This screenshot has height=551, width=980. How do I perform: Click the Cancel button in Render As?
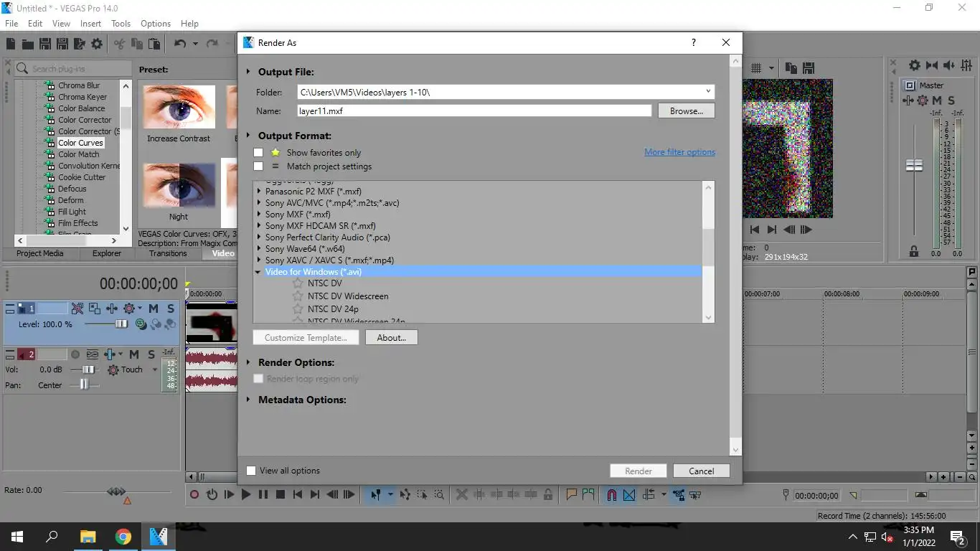(x=702, y=471)
